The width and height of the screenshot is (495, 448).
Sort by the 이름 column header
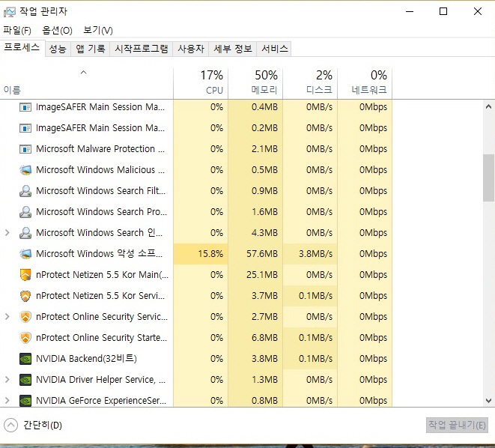[x=87, y=83]
